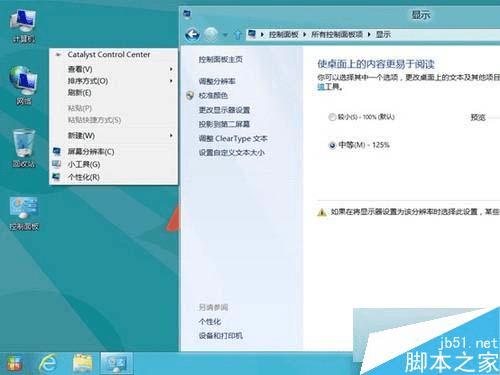
Task: Click the forward navigation arrow
Action: 211,34
